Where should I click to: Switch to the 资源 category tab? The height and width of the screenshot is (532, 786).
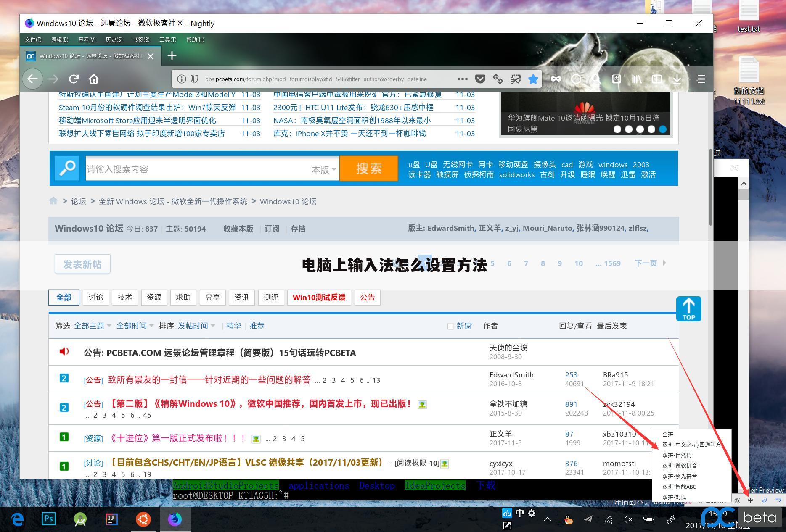point(154,297)
